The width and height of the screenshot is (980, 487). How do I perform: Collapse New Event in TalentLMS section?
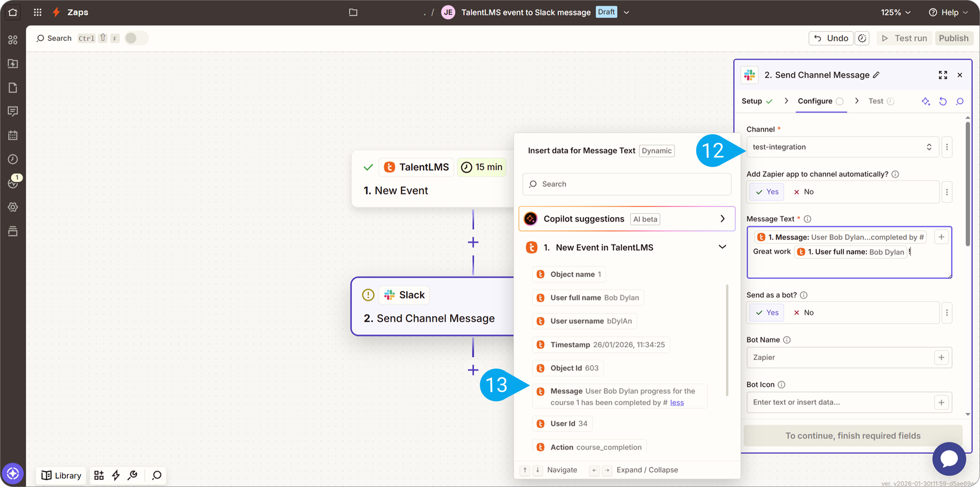(722, 247)
